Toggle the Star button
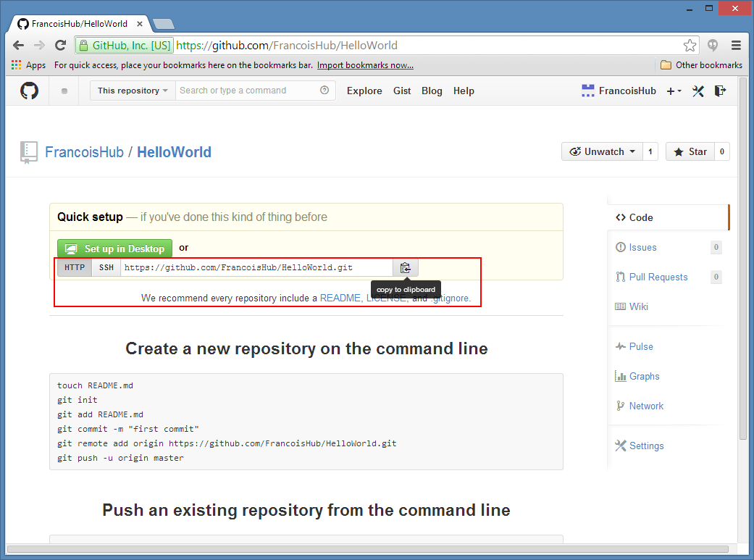 coord(690,152)
